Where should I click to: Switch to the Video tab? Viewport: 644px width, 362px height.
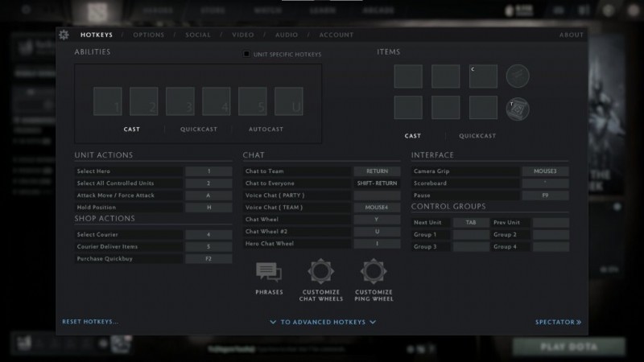click(243, 35)
